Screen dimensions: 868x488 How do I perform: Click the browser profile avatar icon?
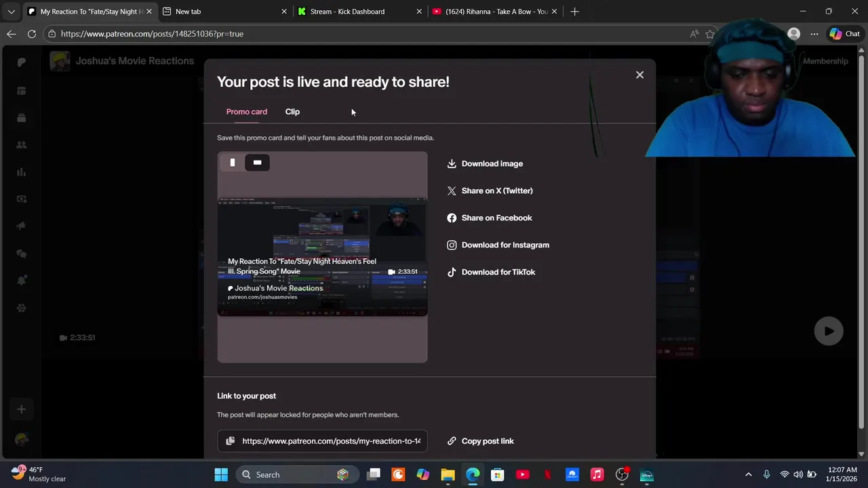click(793, 33)
